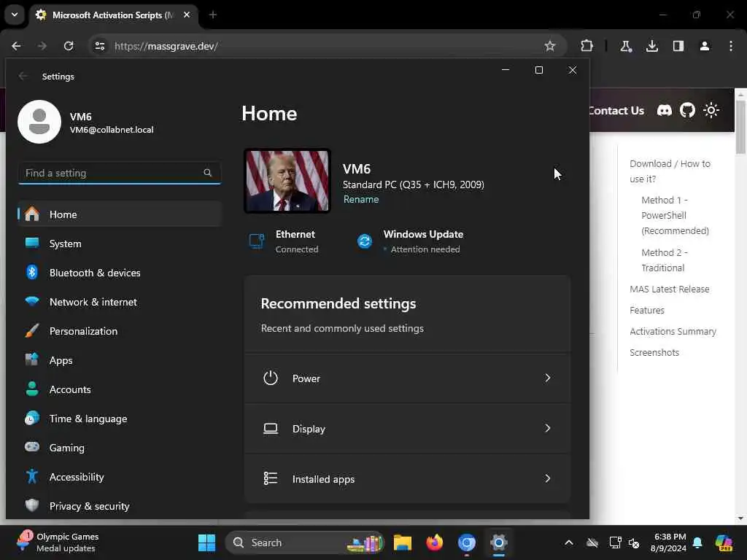The image size is (747, 560).
Task: Click Screenshots link in page contents
Action: pyautogui.click(x=654, y=352)
